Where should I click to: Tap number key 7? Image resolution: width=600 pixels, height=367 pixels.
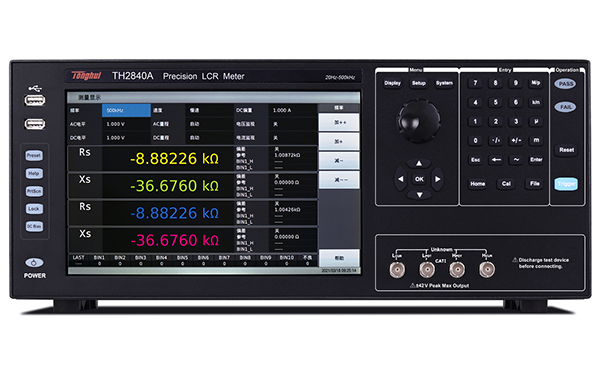pyautogui.click(x=476, y=83)
